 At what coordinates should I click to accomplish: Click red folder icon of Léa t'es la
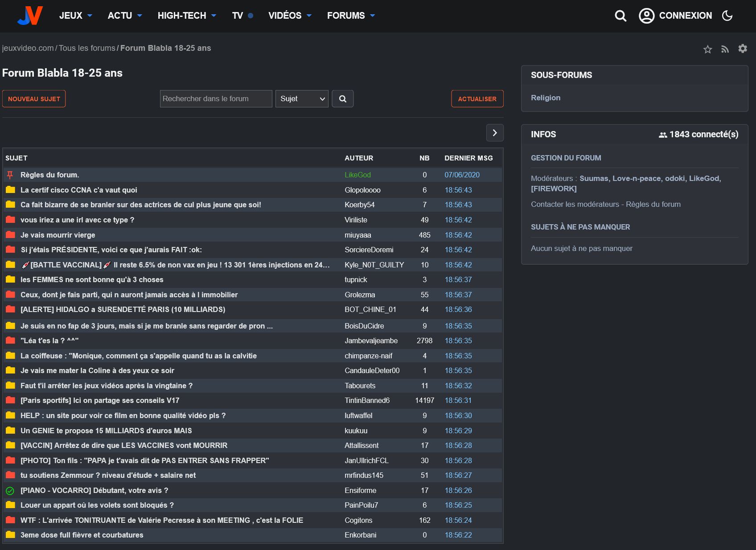point(10,341)
